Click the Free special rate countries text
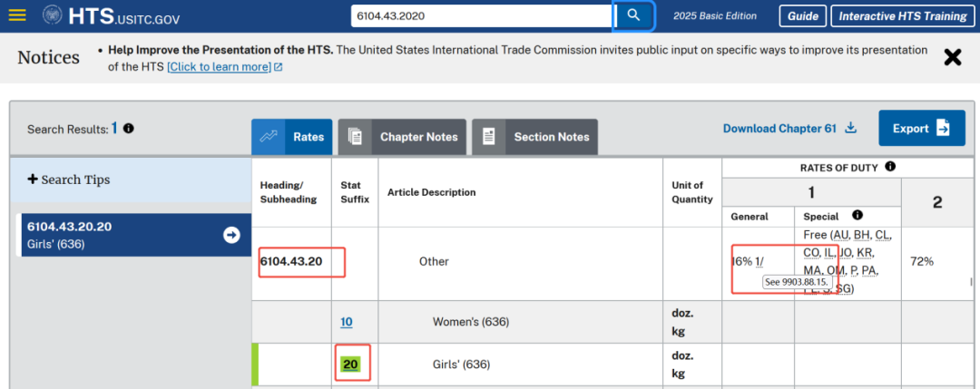 (848, 262)
